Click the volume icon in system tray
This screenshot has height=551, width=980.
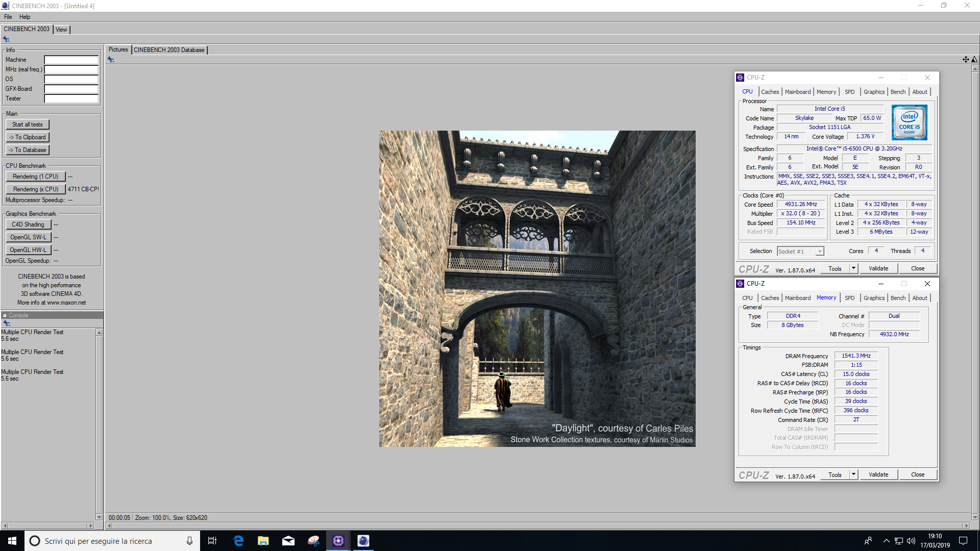[x=911, y=541]
